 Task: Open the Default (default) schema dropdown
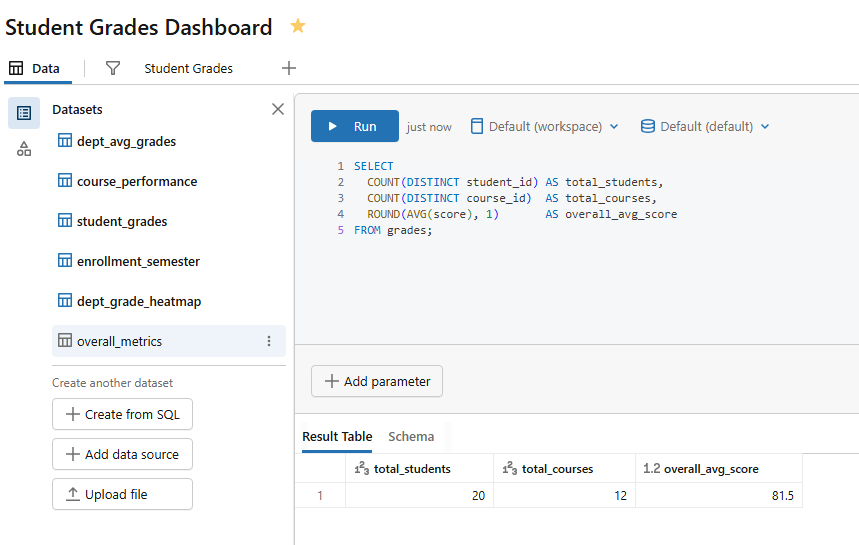[x=705, y=127]
